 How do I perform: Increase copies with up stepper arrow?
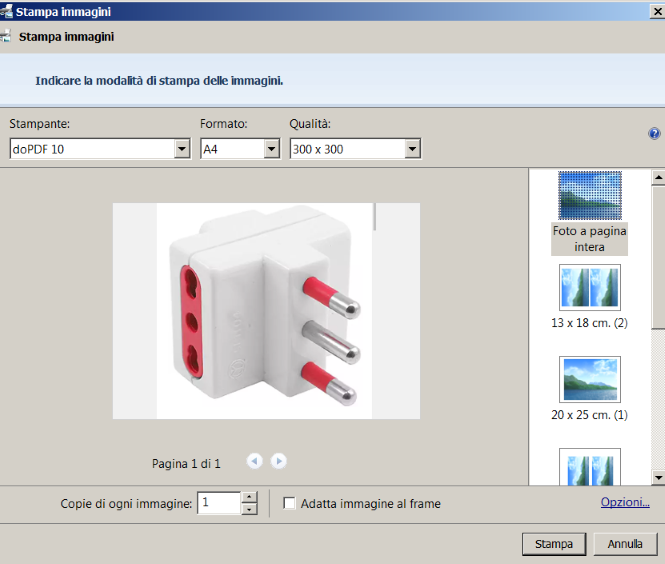pyautogui.click(x=249, y=497)
